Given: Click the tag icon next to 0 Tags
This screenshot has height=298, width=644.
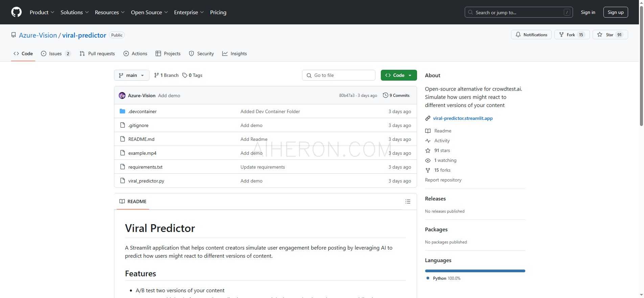Looking at the screenshot, I should [185, 75].
